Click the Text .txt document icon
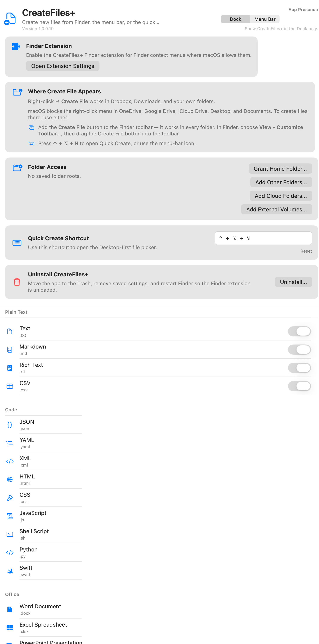Image resolution: width=319 pixels, height=644 pixels. pyautogui.click(x=10, y=331)
